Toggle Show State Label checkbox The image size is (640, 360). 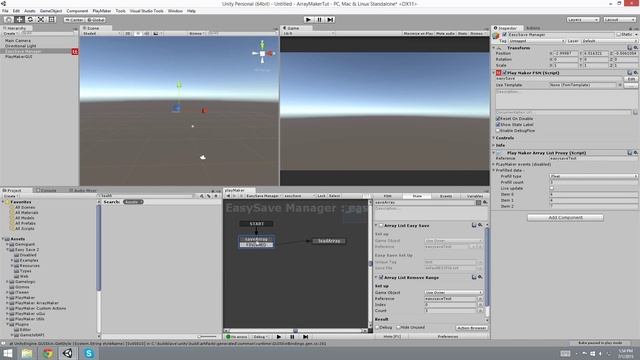[498, 124]
